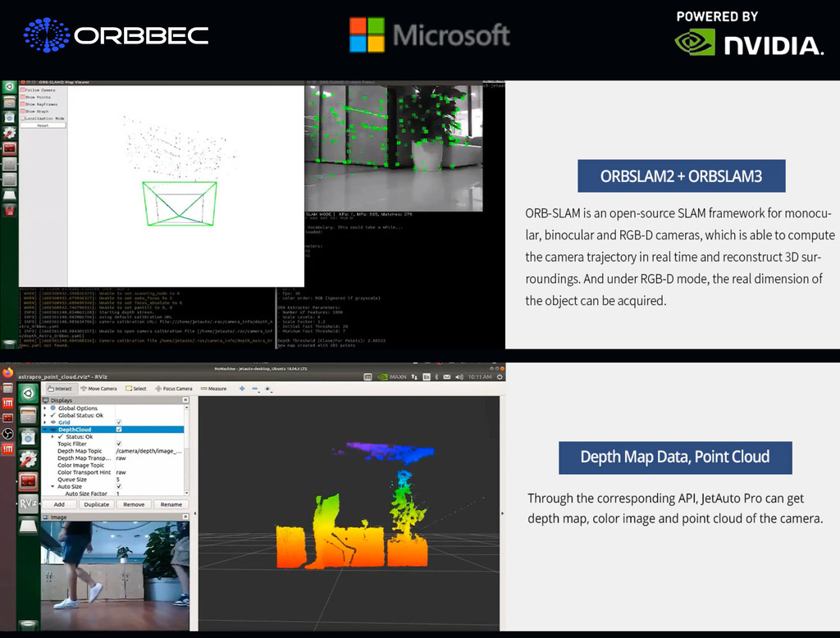Click the blue plus icon in RViz toolbar
840x638 pixels.
pos(242,389)
